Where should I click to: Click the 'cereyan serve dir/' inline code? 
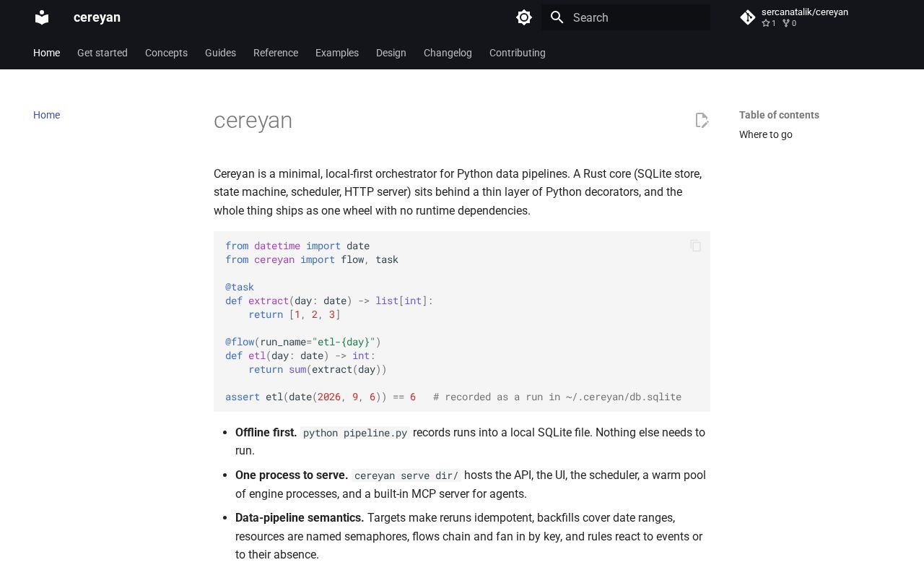[x=406, y=475]
